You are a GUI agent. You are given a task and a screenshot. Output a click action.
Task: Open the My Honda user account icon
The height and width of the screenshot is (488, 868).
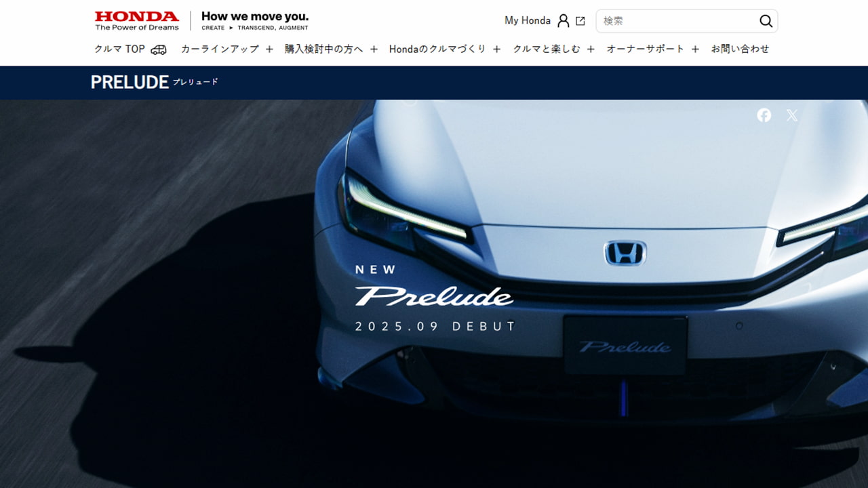(563, 21)
